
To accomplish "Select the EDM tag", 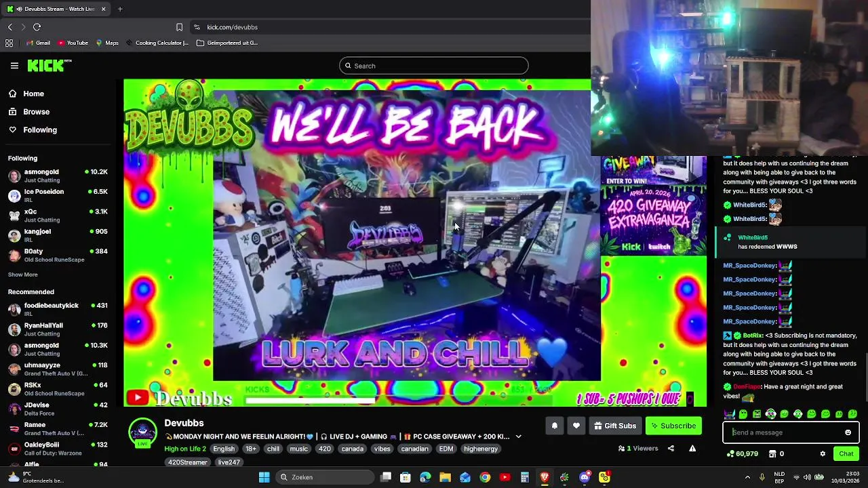I will [x=446, y=449].
